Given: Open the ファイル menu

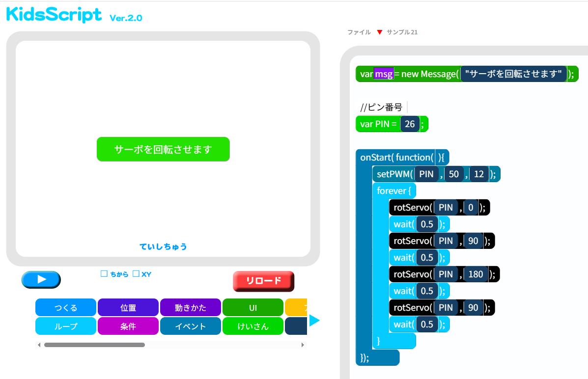Looking at the screenshot, I should point(359,32).
